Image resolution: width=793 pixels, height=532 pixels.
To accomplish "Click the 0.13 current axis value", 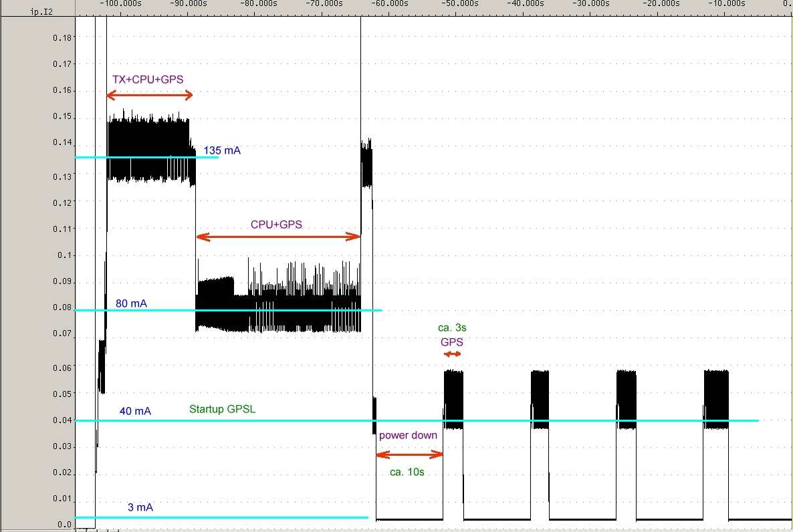I will point(63,176).
